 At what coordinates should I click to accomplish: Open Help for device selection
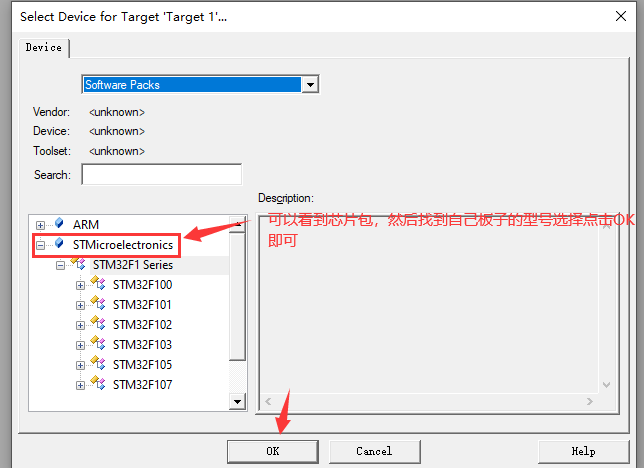click(x=583, y=451)
